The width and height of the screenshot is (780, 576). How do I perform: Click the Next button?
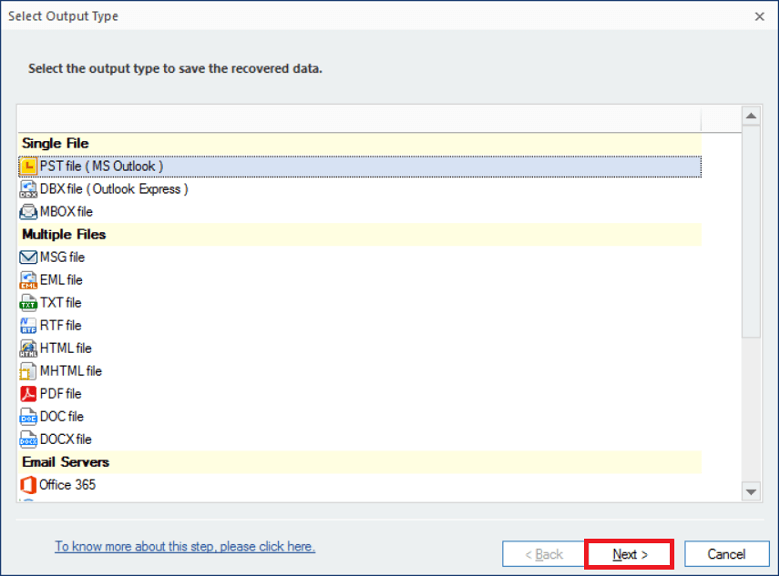(630, 554)
